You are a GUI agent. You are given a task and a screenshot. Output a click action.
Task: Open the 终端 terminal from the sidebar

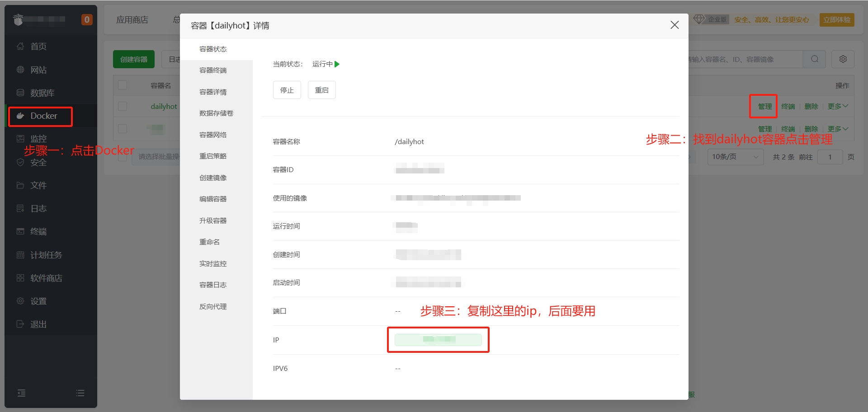pos(38,231)
